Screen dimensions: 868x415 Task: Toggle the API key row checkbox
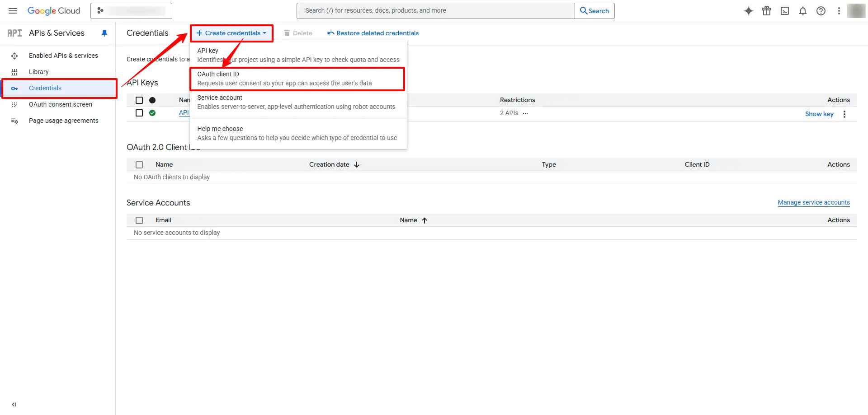coord(139,113)
